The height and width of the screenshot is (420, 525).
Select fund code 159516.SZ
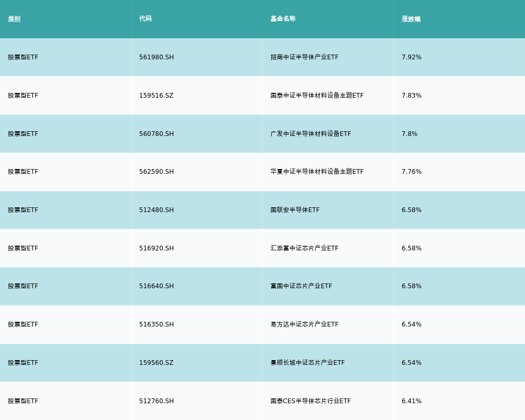[x=156, y=96]
